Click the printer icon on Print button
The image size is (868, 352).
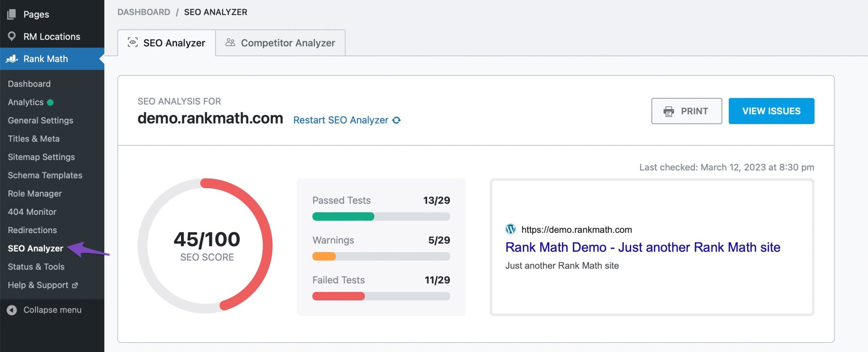(669, 111)
